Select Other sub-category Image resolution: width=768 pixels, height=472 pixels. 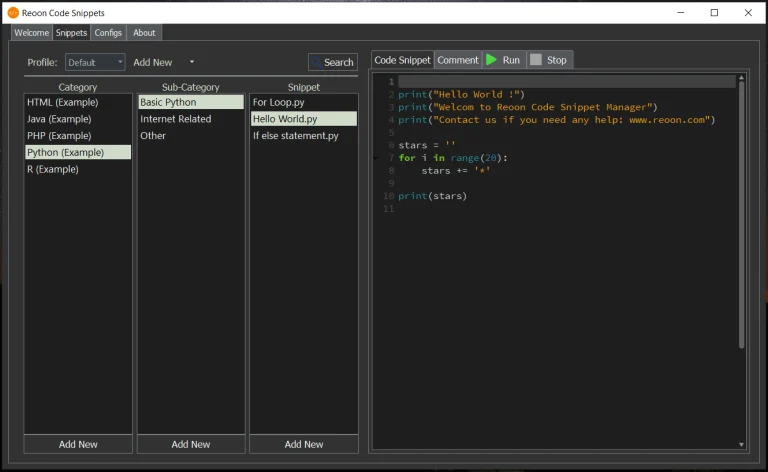click(191, 136)
